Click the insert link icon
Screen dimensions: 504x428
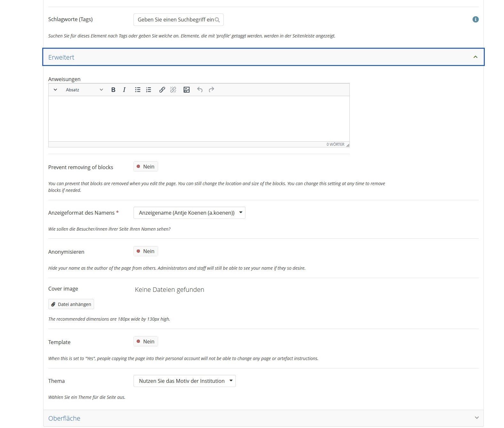pyautogui.click(x=162, y=90)
